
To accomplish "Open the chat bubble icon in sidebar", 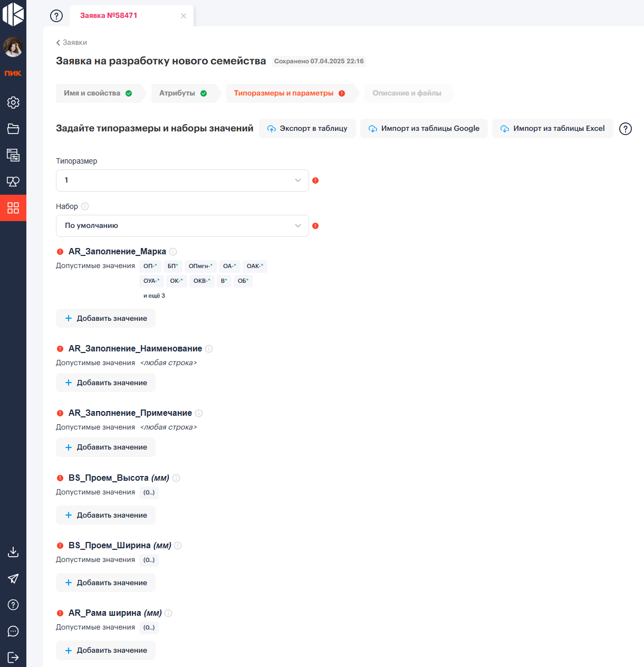I will pyautogui.click(x=13, y=631).
